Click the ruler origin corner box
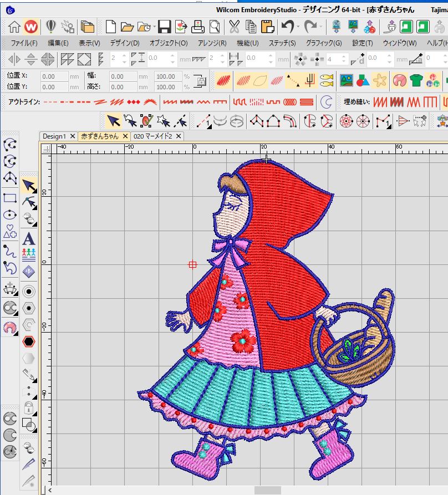448x495 pixels. click(47, 149)
